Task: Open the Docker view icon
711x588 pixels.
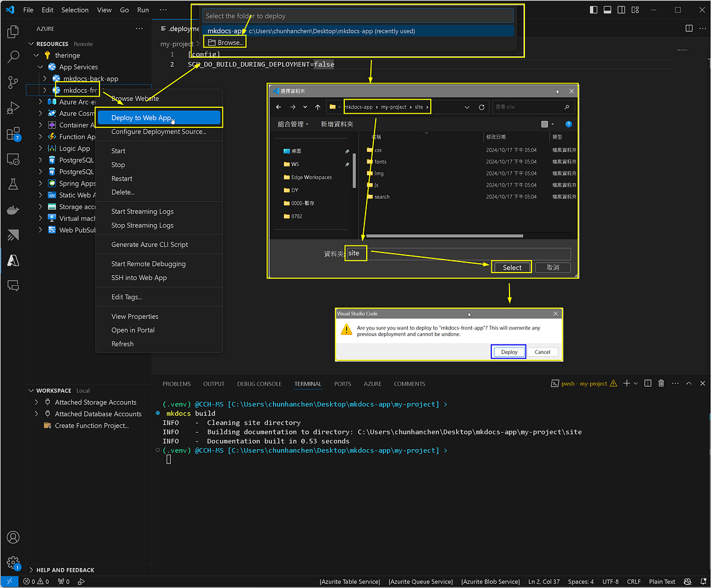Action: pos(12,210)
